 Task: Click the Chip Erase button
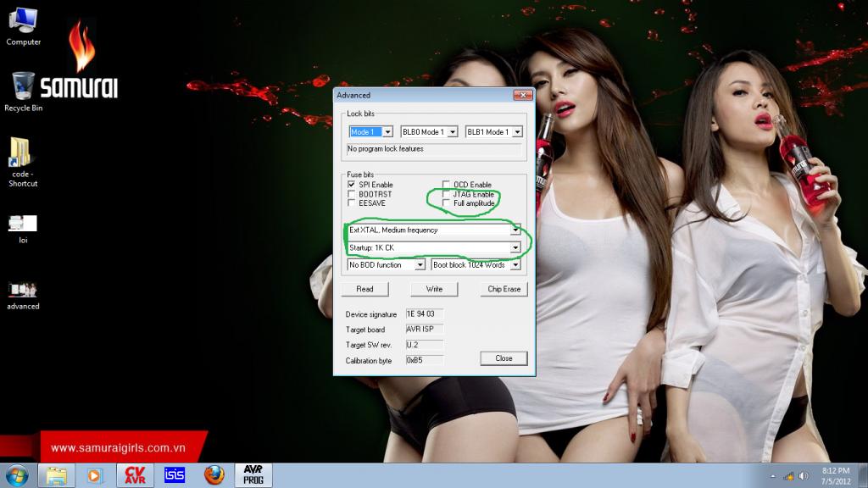click(504, 289)
